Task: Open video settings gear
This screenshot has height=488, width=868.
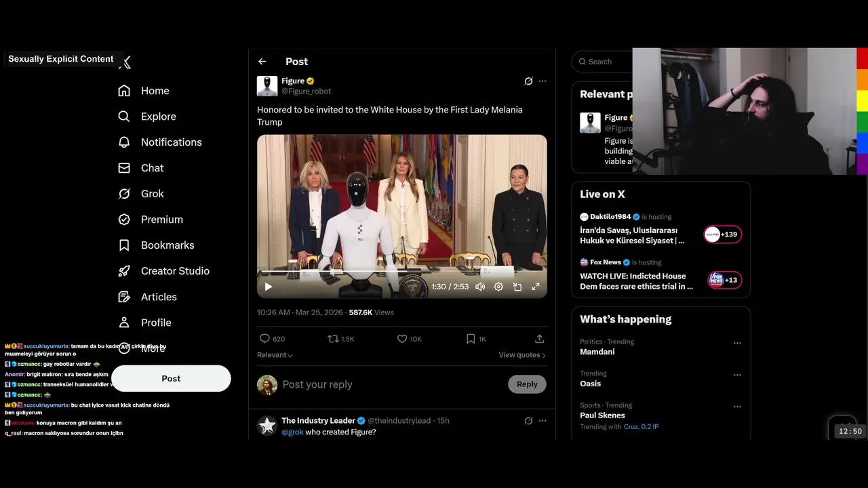Action: [x=498, y=287]
